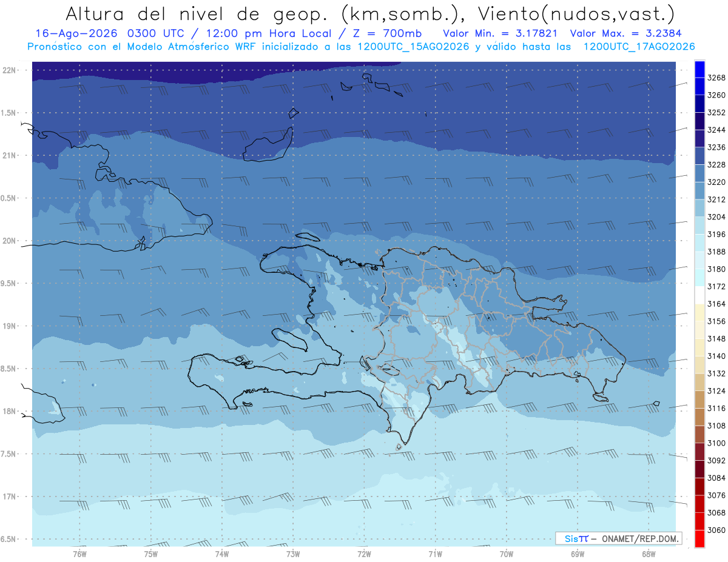Select legend swatch between 3228 and 3220
Screen dimensions: 728x562
point(699,173)
